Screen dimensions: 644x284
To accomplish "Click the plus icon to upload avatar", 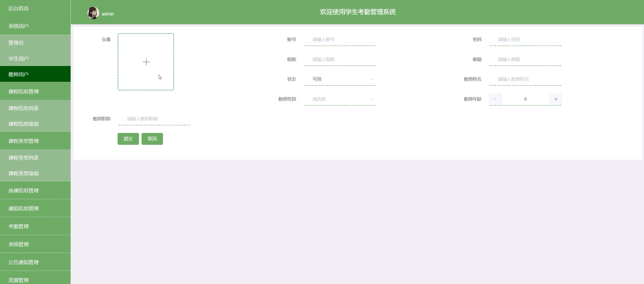I will (146, 62).
